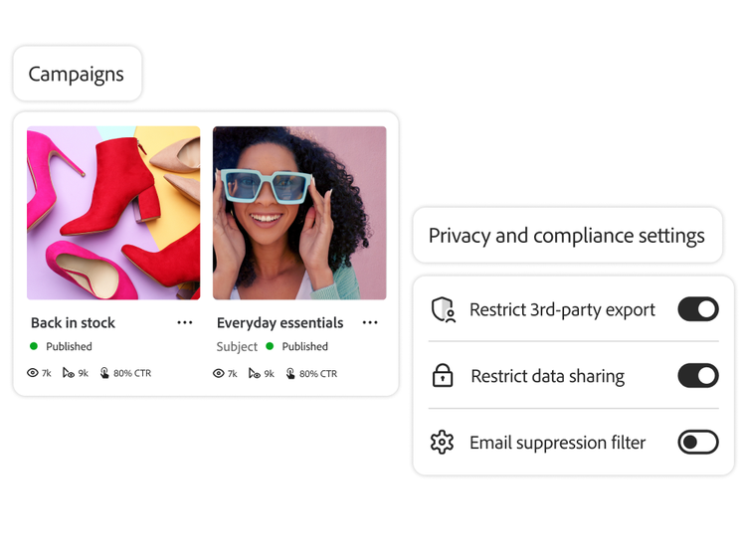Click the CTR tap icon on Everyday essentials
The width and height of the screenshot is (746, 560).
[x=290, y=373]
